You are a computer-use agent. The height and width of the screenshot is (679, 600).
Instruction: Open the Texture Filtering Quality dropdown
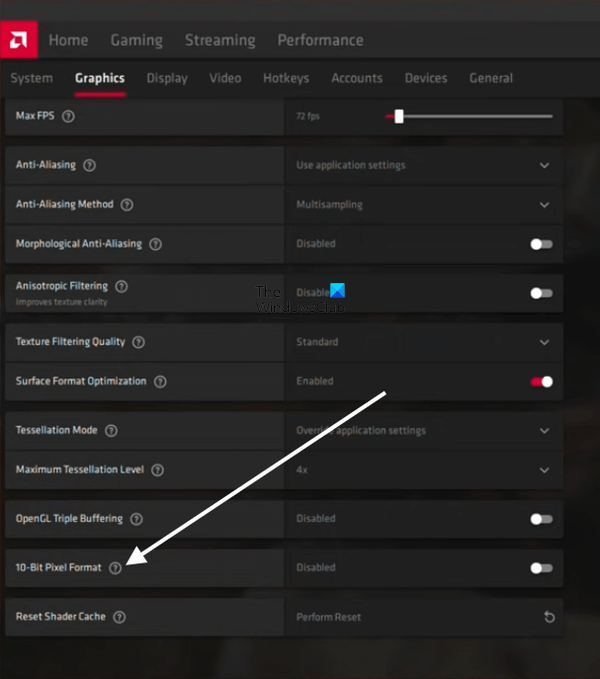point(544,342)
